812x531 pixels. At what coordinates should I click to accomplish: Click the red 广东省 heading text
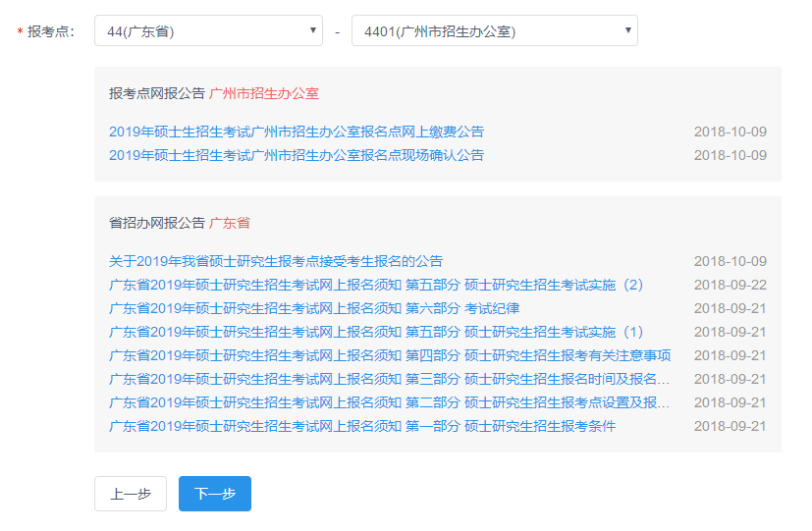click(230, 223)
